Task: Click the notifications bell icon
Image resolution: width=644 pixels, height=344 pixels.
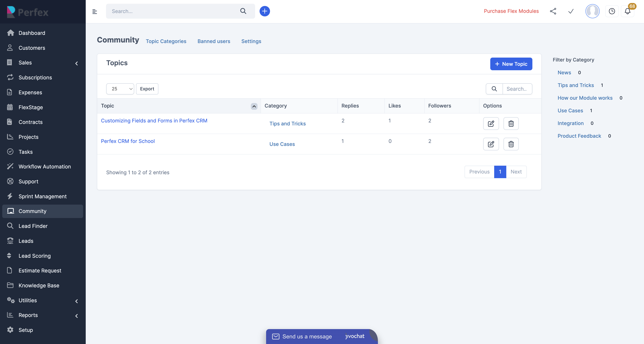Action: pos(627,11)
